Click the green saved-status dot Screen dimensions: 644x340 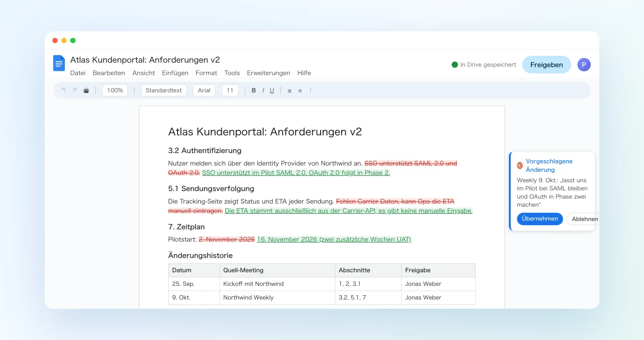coord(455,65)
